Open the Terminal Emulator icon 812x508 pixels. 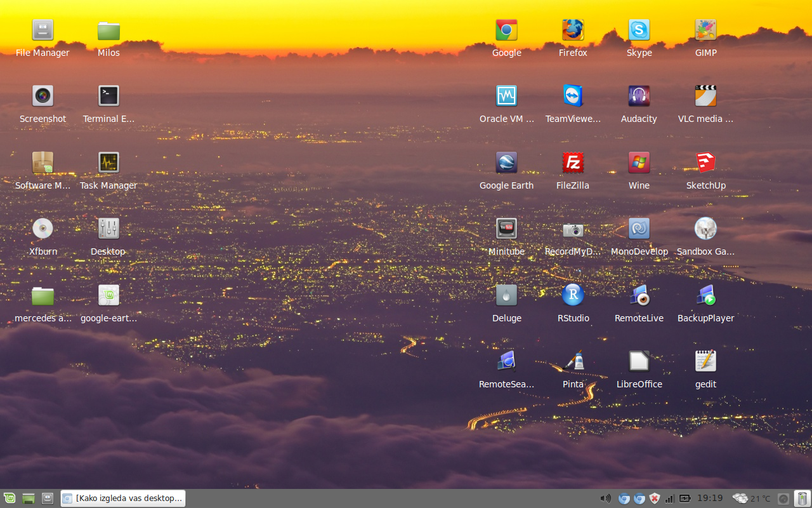pyautogui.click(x=108, y=96)
